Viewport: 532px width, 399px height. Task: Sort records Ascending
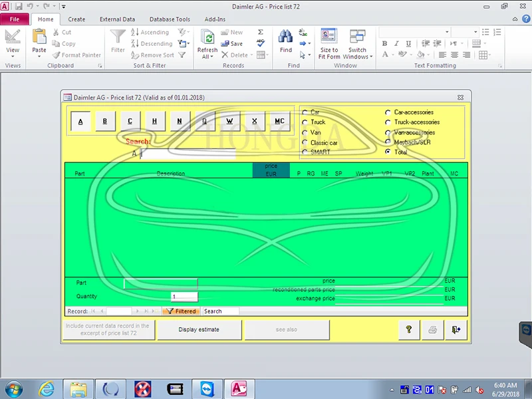(150, 32)
